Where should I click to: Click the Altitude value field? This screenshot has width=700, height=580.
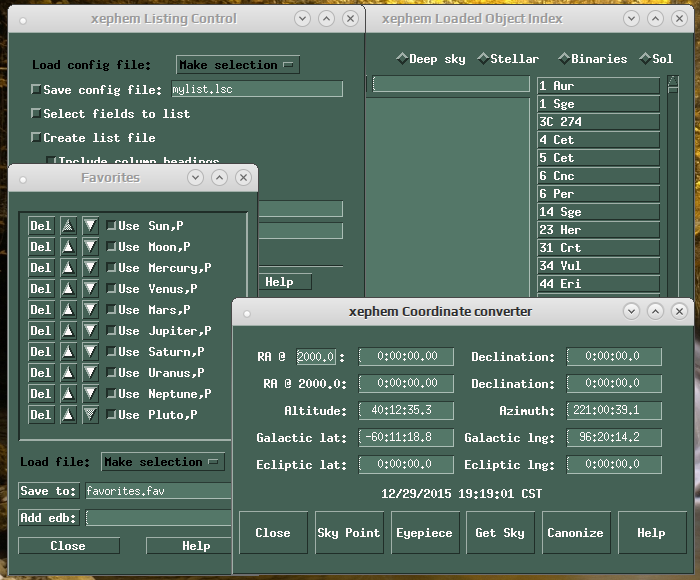coord(406,410)
